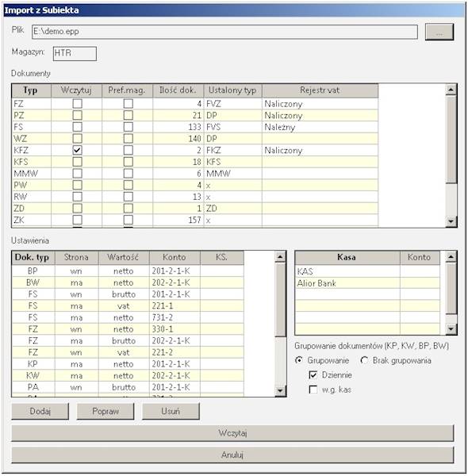
Task: Enable the w.g. kas checkbox
Action: tap(313, 390)
